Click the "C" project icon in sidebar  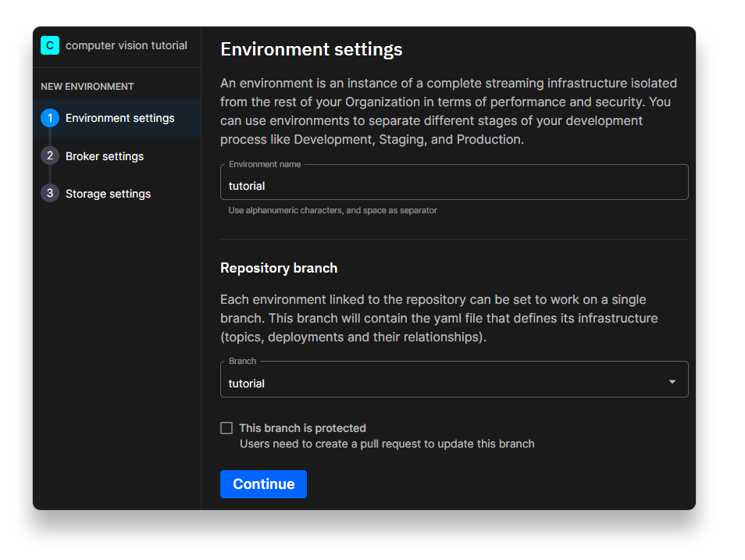(49, 45)
